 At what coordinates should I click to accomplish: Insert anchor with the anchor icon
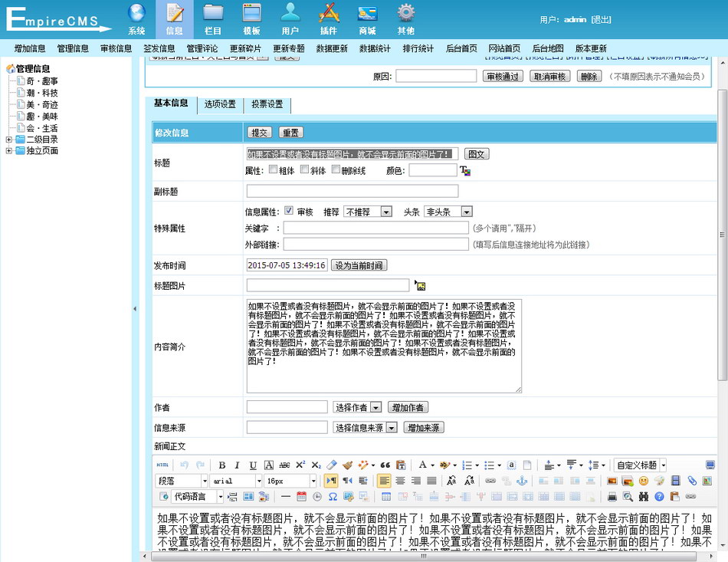[x=522, y=481]
